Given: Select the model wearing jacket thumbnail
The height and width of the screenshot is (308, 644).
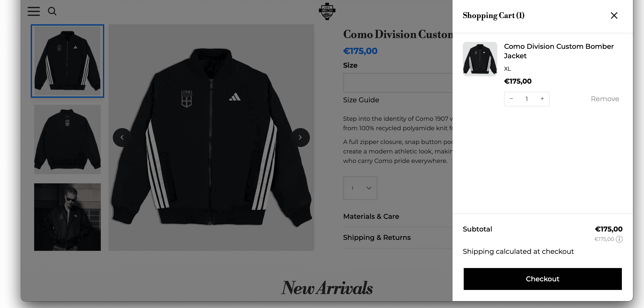Looking at the screenshot, I should point(67,217).
